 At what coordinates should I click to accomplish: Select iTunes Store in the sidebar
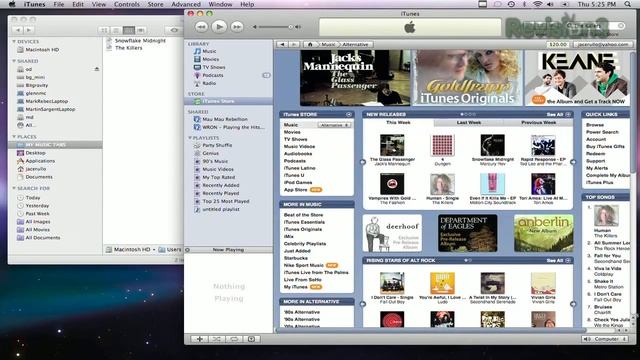(229, 101)
